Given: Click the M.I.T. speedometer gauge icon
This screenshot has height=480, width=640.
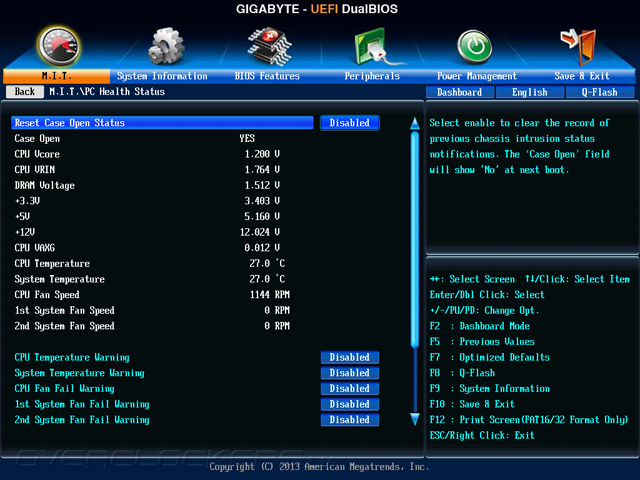Looking at the screenshot, I should tap(59, 46).
